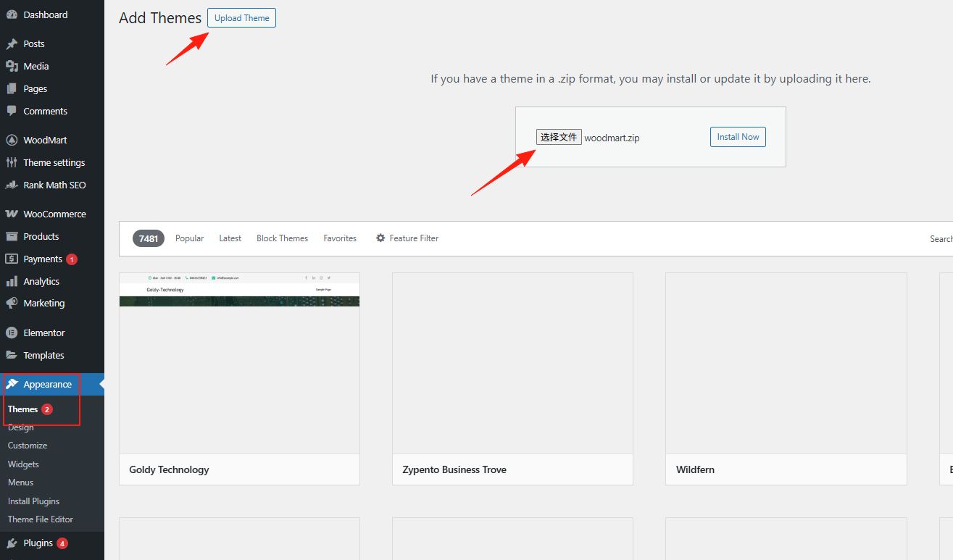Click the Marketing megaphone icon
The width and height of the screenshot is (953, 560).
click(x=12, y=304)
